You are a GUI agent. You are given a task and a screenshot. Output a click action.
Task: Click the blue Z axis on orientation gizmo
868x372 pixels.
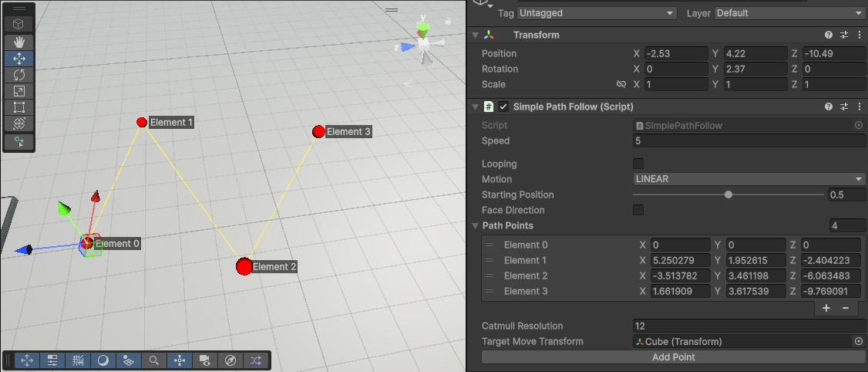point(408,48)
